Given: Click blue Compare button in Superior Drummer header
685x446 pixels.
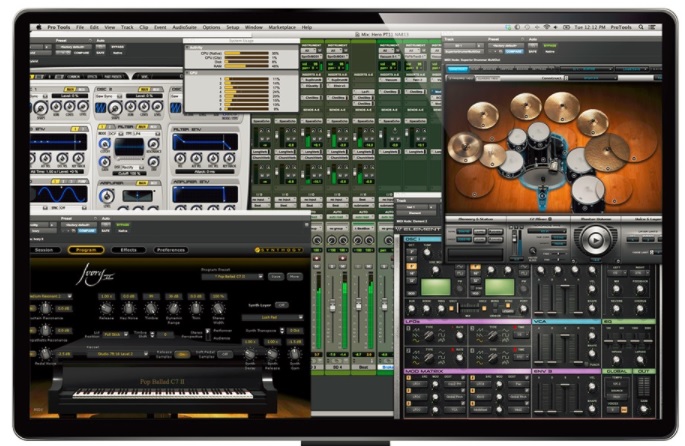Looking at the screenshot, I should tap(514, 51).
